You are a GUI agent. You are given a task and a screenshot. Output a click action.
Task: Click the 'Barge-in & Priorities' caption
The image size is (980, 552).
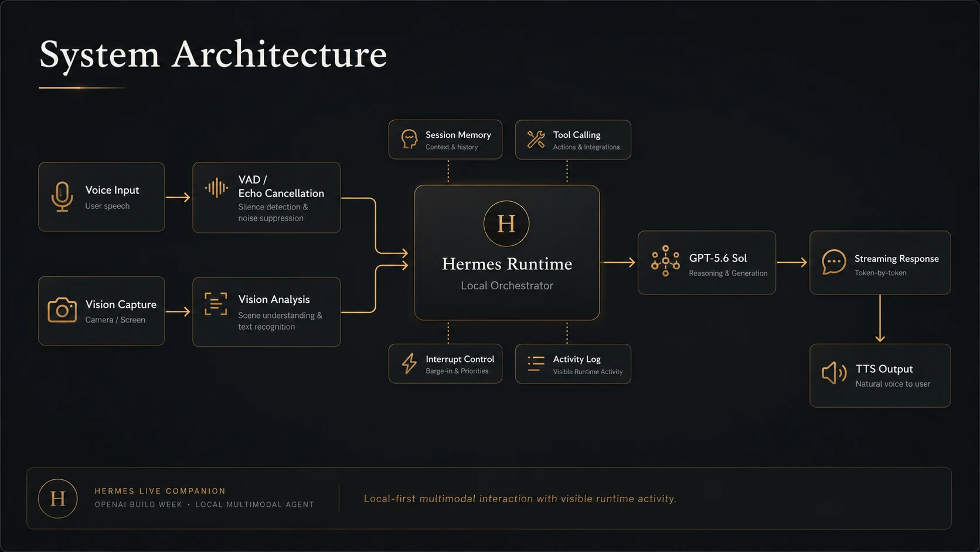tap(457, 371)
